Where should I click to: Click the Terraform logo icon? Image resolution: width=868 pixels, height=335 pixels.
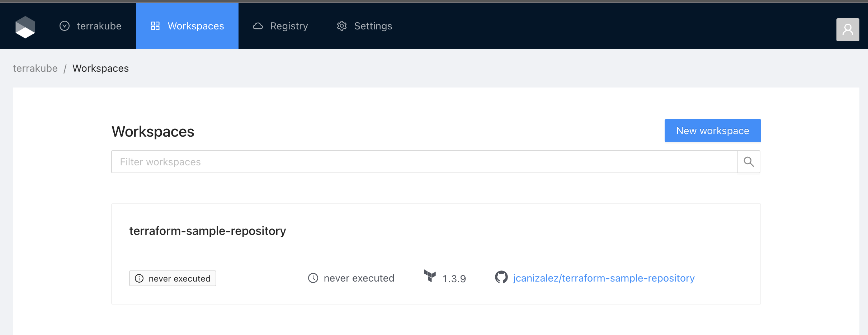click(430, 276)
